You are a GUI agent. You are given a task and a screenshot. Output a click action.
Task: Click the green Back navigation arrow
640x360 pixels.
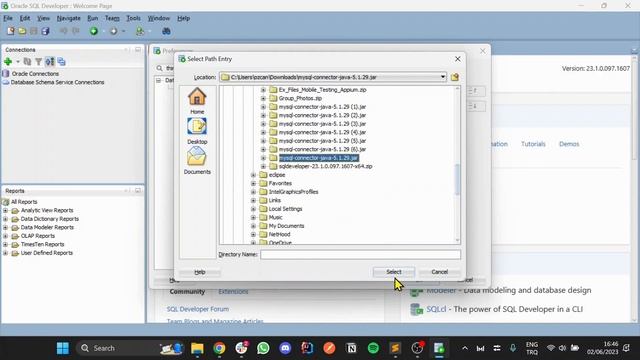click(x=94, y=31)
